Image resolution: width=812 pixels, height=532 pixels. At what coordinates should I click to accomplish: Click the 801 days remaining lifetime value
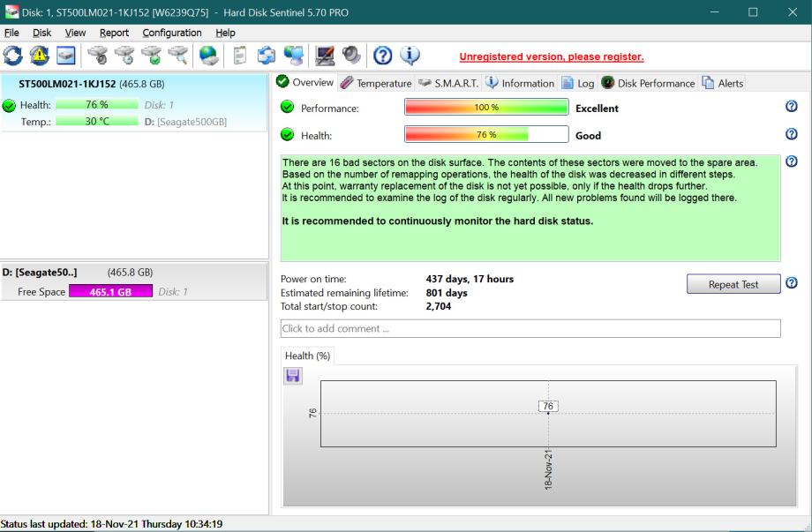[x=447, y=293]
